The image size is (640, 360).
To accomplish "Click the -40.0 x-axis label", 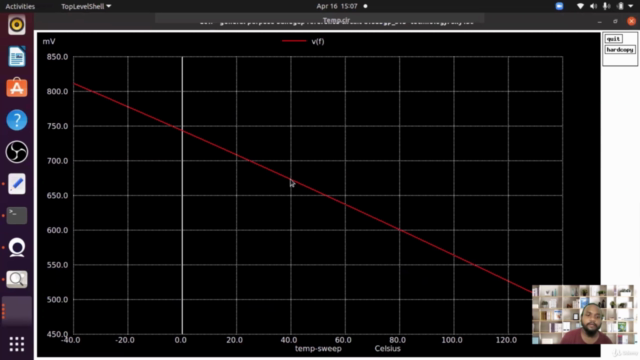I will (x=71, y=340).
